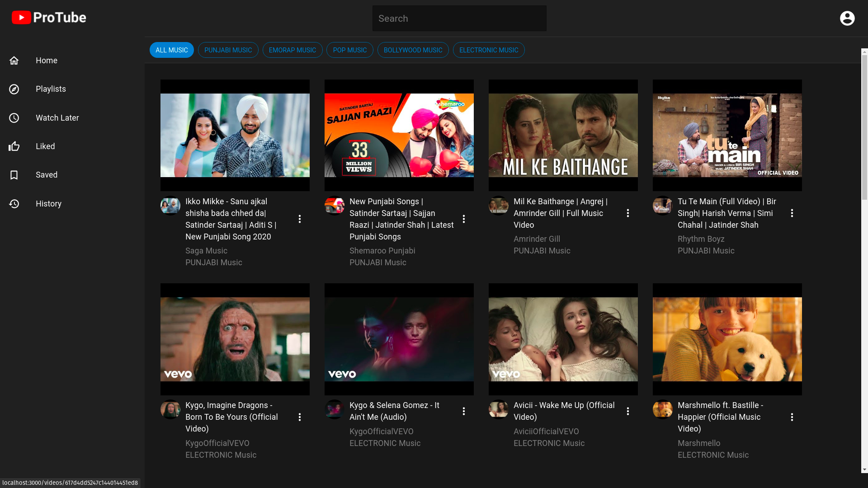This screenshot has height=488, width=868.
Task: Open options menu for Ikko Mikke video
Action: click(300, 219)
